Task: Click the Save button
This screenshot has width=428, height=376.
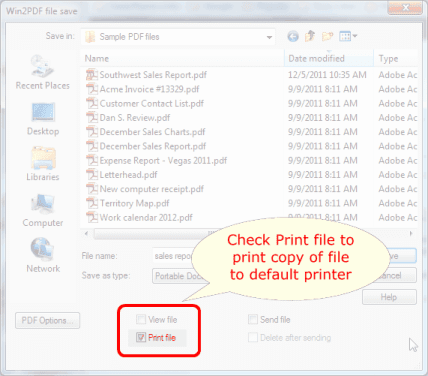Action: point(402,256)
